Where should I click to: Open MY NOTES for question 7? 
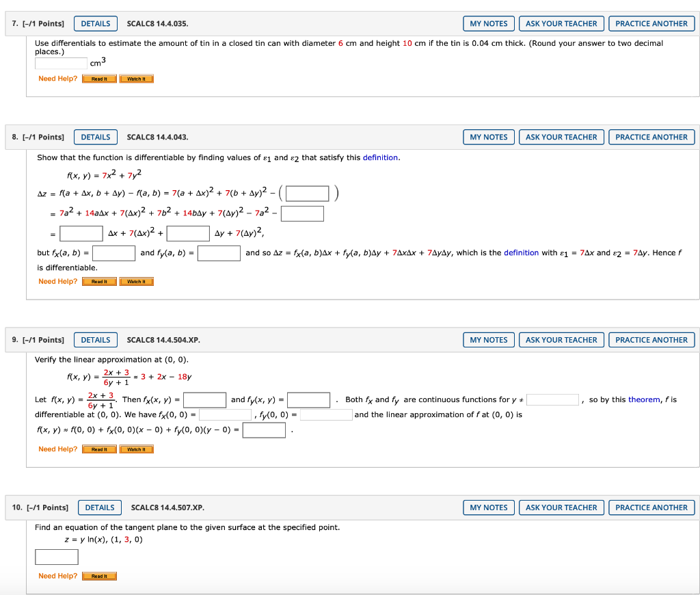click(x=488, y=24)
